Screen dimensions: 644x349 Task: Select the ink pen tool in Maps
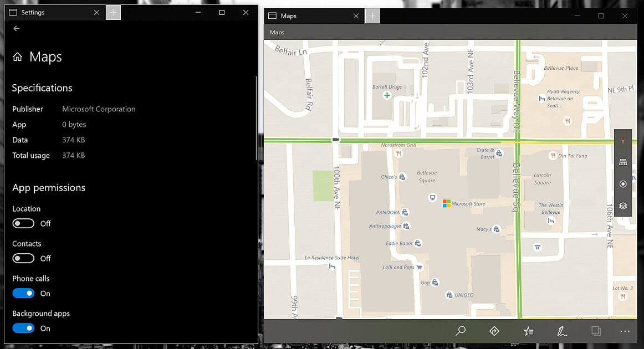[562, 331]
